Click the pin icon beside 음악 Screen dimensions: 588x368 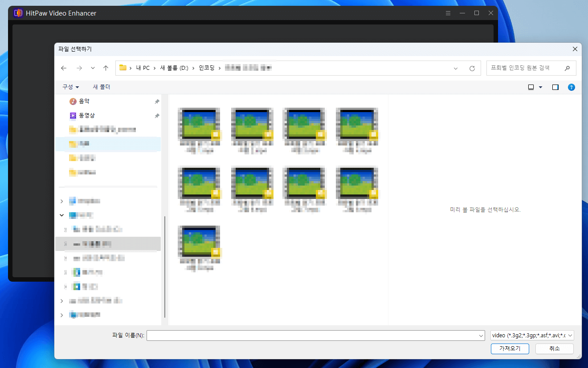pyautogui.click(x=157, y=101)
